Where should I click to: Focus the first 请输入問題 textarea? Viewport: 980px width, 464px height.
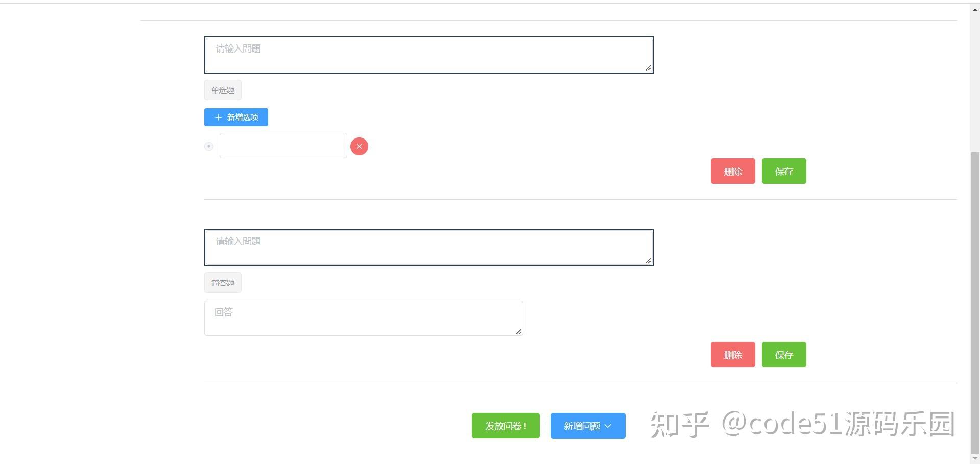(x=429, y=55)
